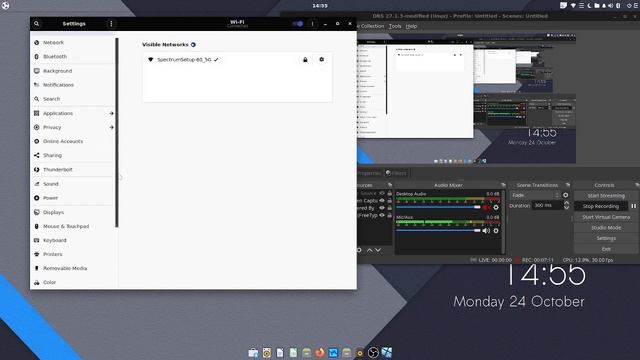The width and height of the screenshot is (640, 360).
Task: Open the OBS Studio dock icon
Action: [x=373, y=352]
